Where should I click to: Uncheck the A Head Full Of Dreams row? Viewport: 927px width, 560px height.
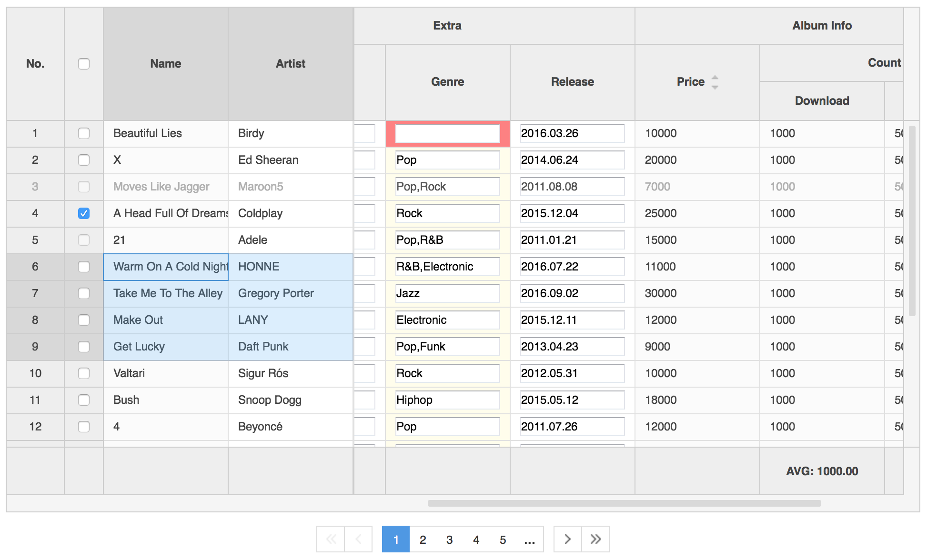(84, 213)
